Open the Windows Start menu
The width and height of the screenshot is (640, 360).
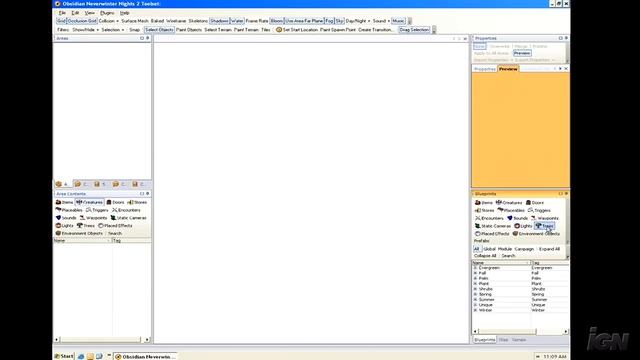tap(64, 356)
